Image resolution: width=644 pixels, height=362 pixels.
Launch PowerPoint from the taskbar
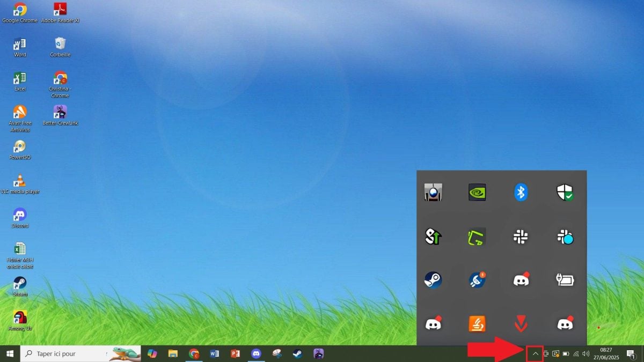point(235,354)
